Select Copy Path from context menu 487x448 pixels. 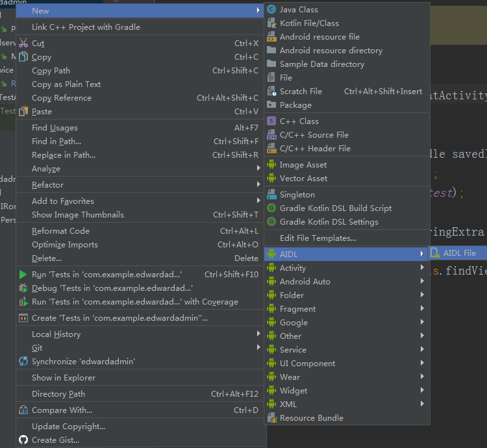pos(140,71)
